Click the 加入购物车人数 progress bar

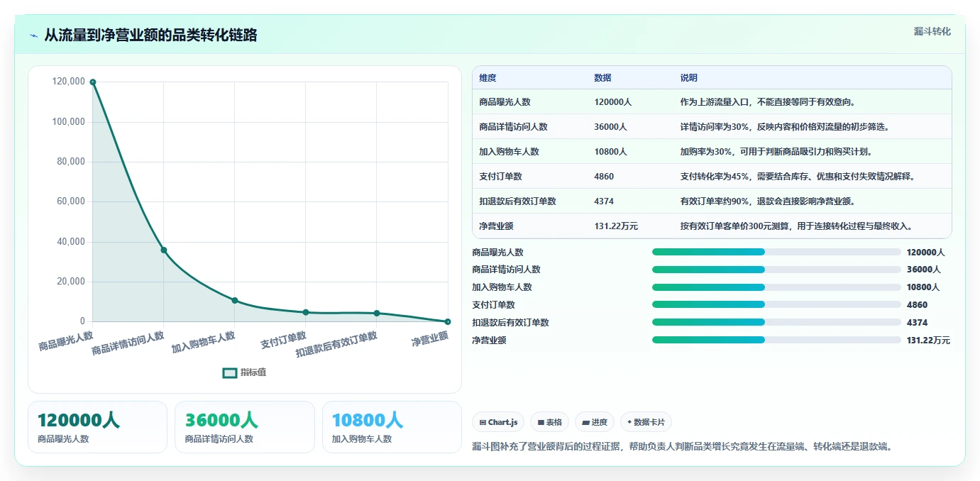pyautogui.click(x=776, y=287)
